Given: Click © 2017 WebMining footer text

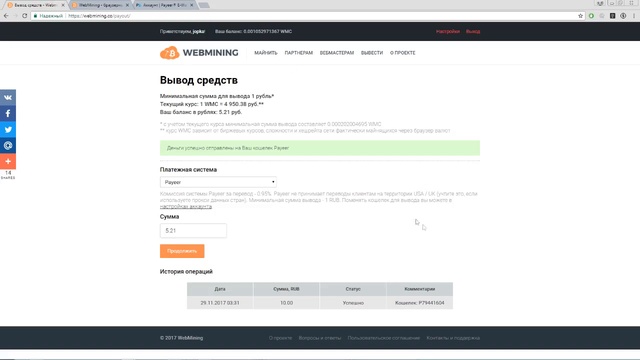Looking at the screenshot, I should [181, 338].
